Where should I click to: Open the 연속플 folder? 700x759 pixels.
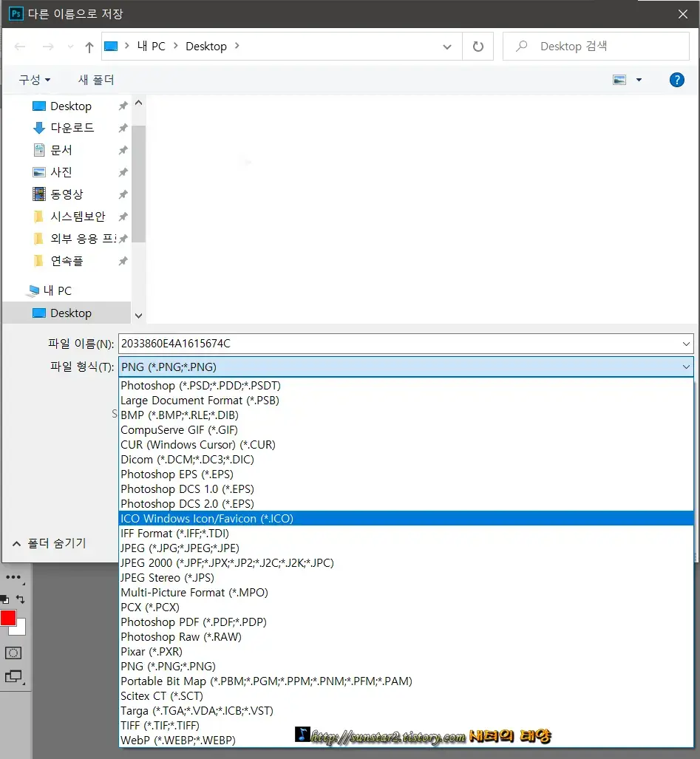pyautogui.click(x=67, y=261)
